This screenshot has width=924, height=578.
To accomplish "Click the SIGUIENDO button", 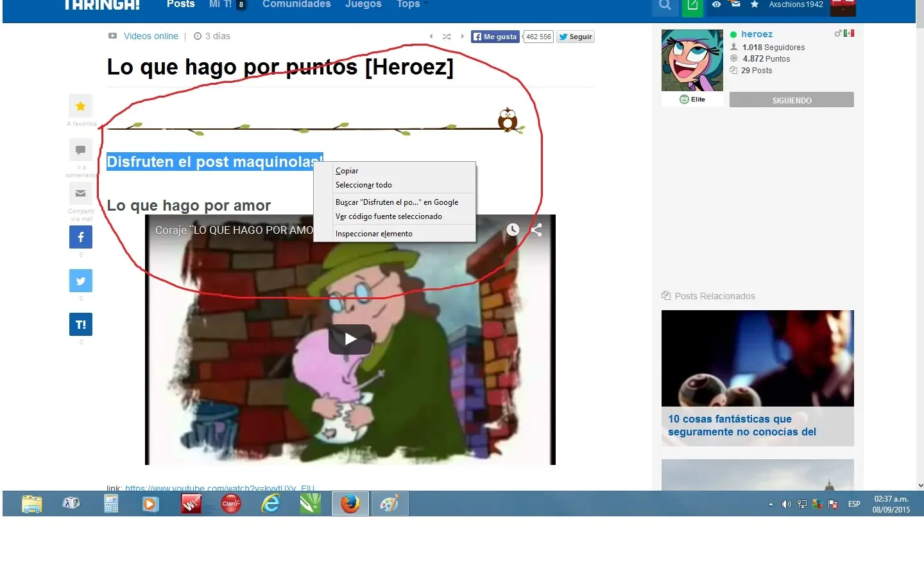I will (x=792, y=100).
